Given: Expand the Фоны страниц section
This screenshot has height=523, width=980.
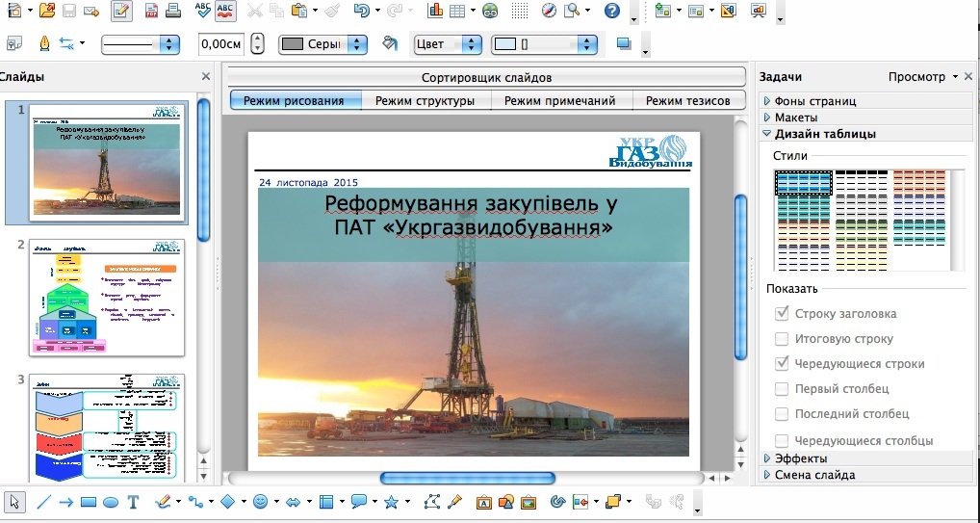Looking at the screenshot, I should pyautogui.click(x=814, y=101).
